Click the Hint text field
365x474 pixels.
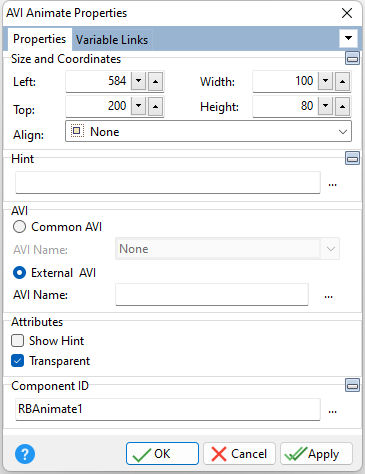(168, 183)
